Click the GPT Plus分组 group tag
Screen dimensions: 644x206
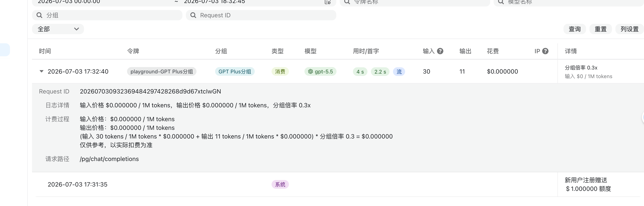pos(235,71)
